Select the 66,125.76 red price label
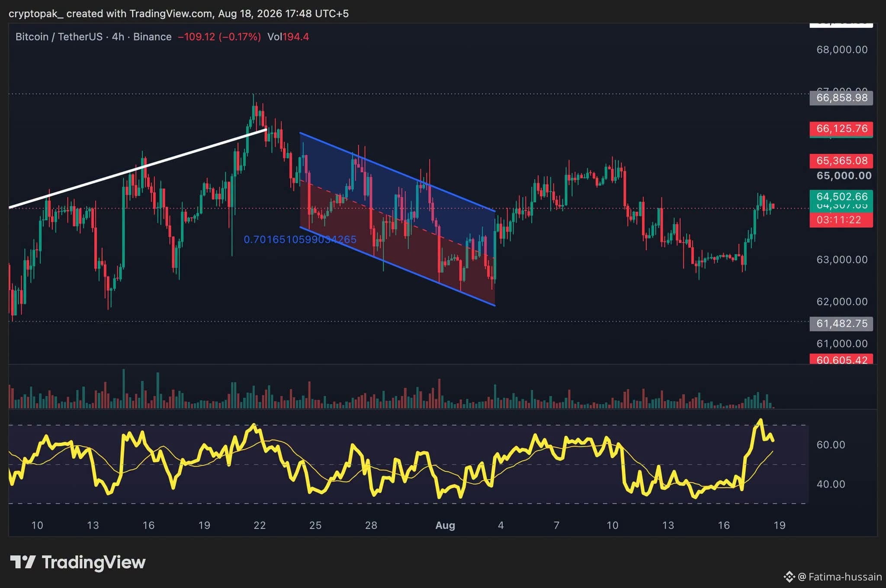This screenshot has width=886, height=588. click(x=841, y=128)
